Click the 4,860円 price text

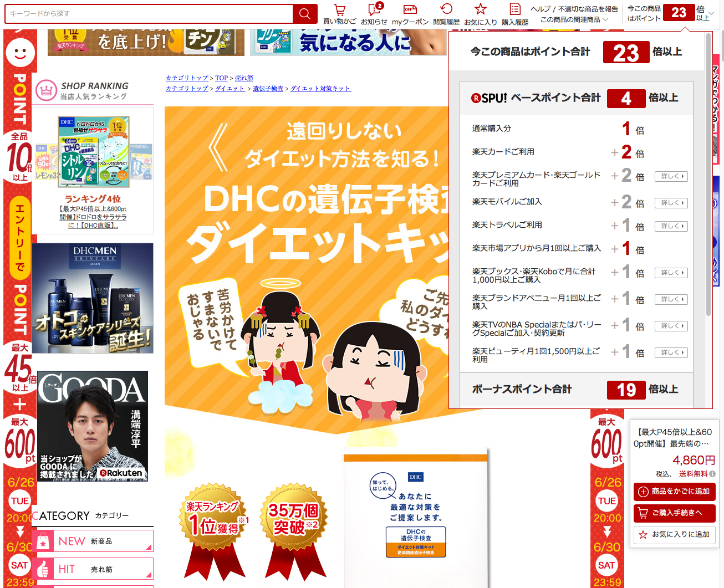pyautogui.click(x=694, y=460)
